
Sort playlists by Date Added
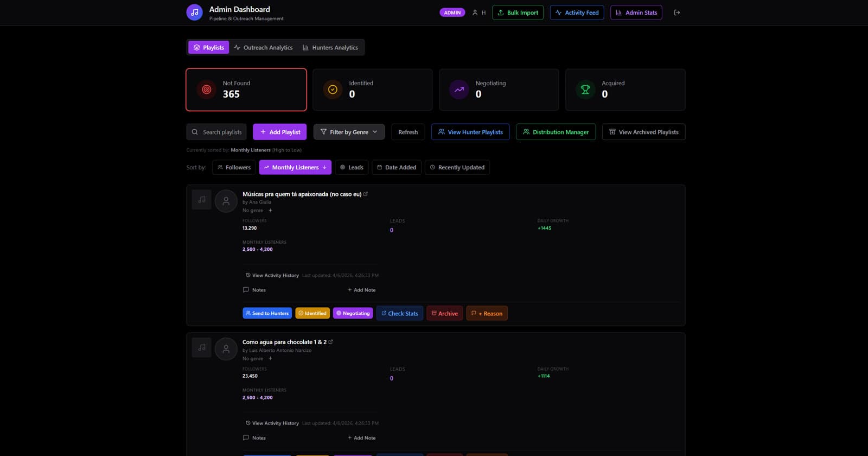[x=397, y=167]
